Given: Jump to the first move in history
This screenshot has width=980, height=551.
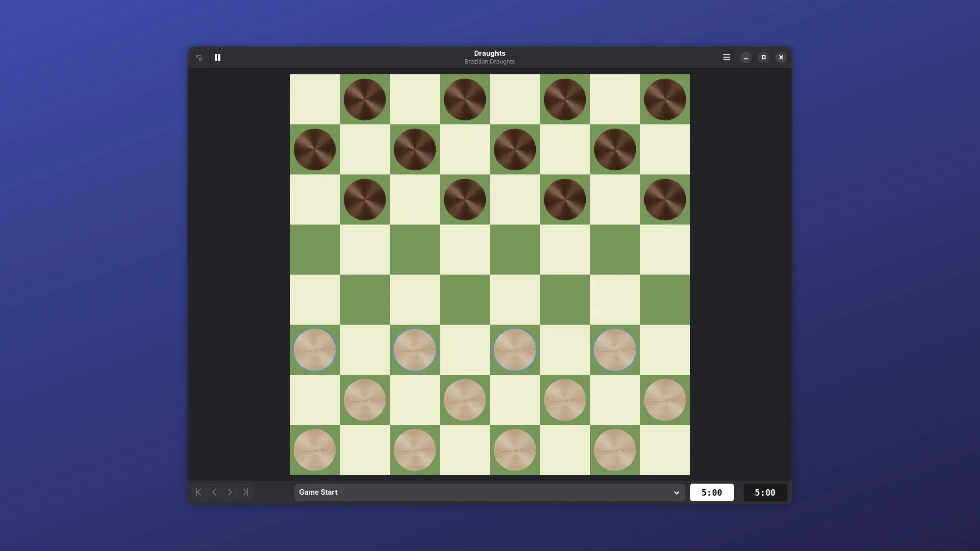Looking at the screenshot, I should (198, 492).
